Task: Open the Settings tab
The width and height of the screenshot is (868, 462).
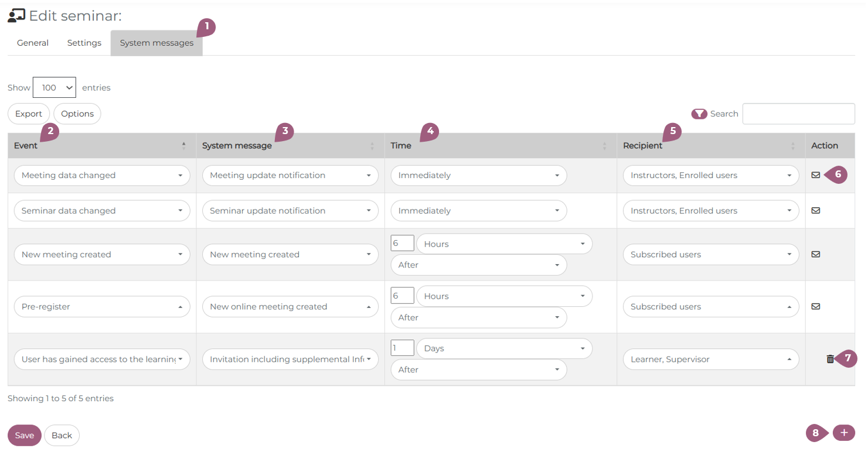Action: coord(84,43)
